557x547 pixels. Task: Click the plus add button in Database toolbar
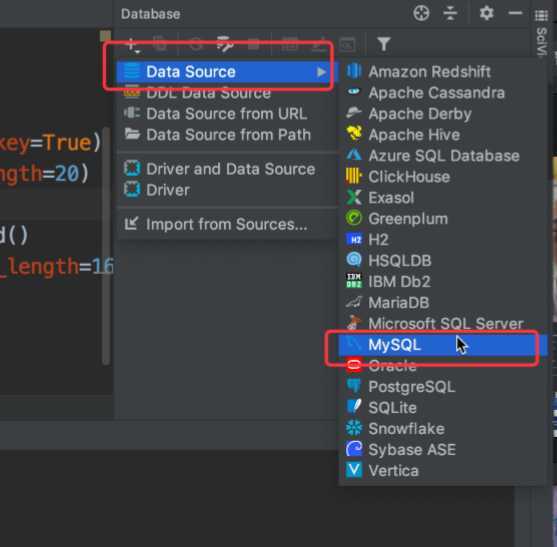(x=133, y=45)
